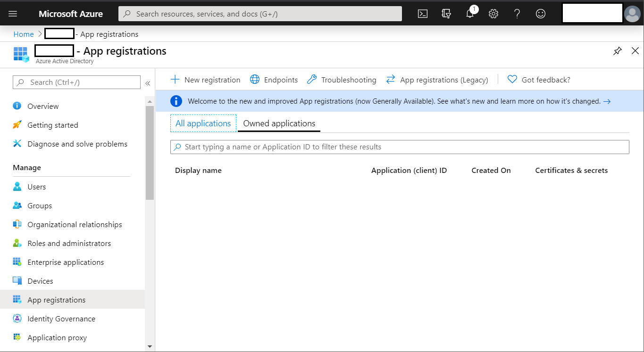Launch Cloud Shell from the top bar
The width and height of the screenshot is (644, 352).
coord(423,14)
